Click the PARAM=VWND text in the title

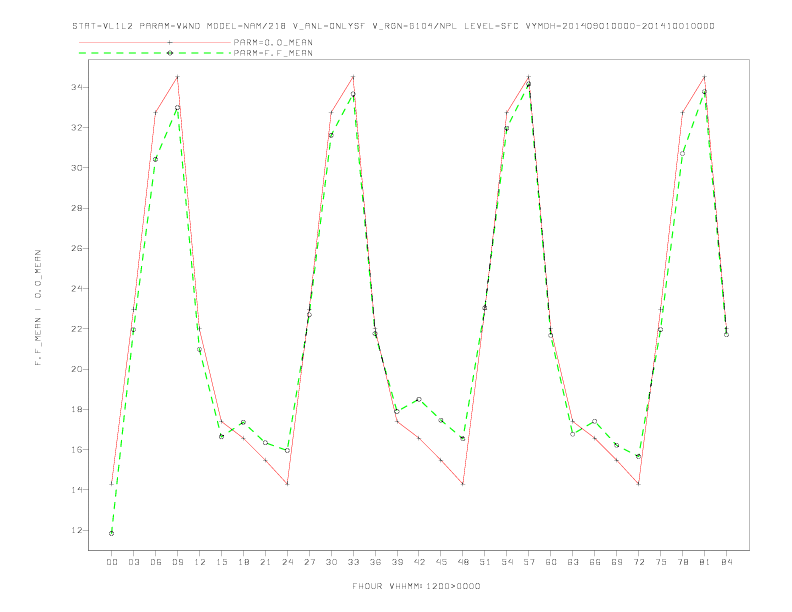(x=170, y=26)
